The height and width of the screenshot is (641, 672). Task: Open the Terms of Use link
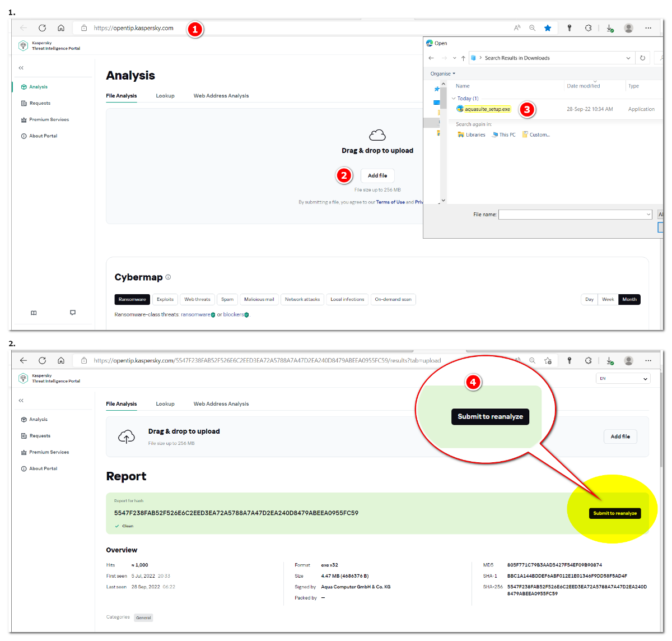click(390, 202)
